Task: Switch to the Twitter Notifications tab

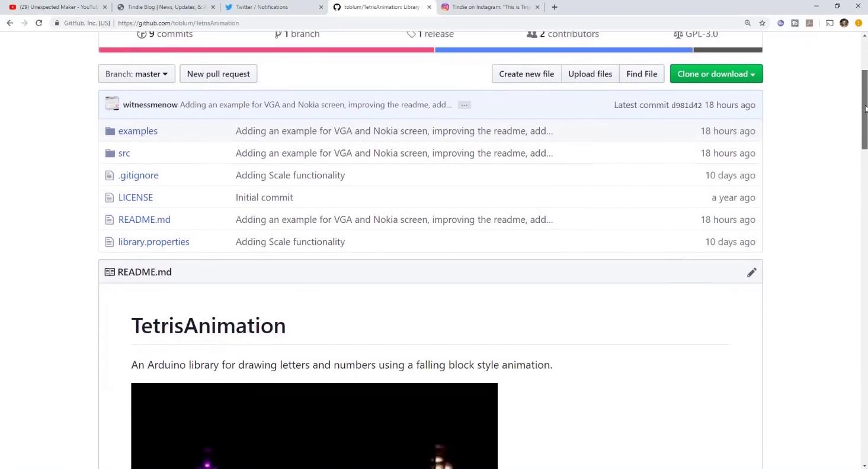Action: [274, 7]
